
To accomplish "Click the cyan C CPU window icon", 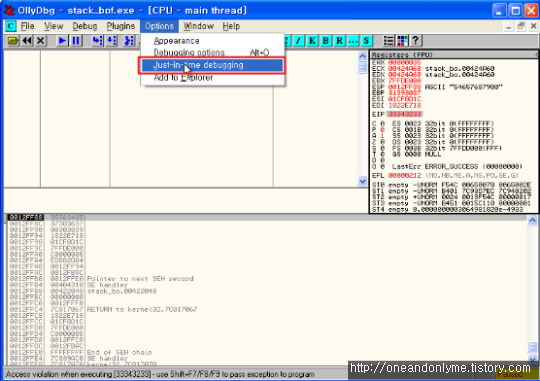I will (11, 26).
